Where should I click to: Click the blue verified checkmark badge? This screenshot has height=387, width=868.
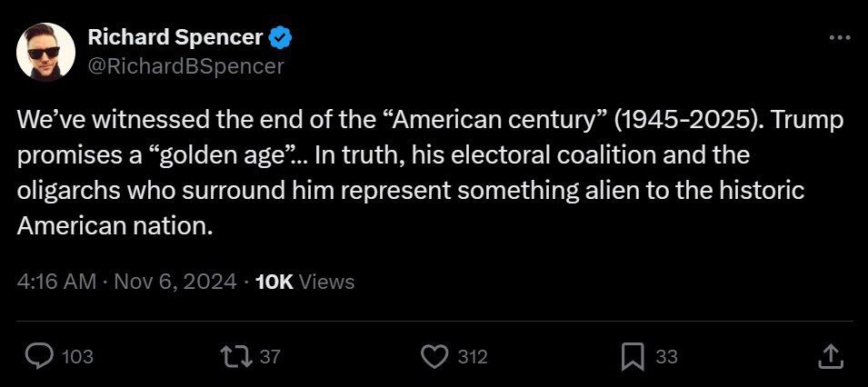coord(280,37)
